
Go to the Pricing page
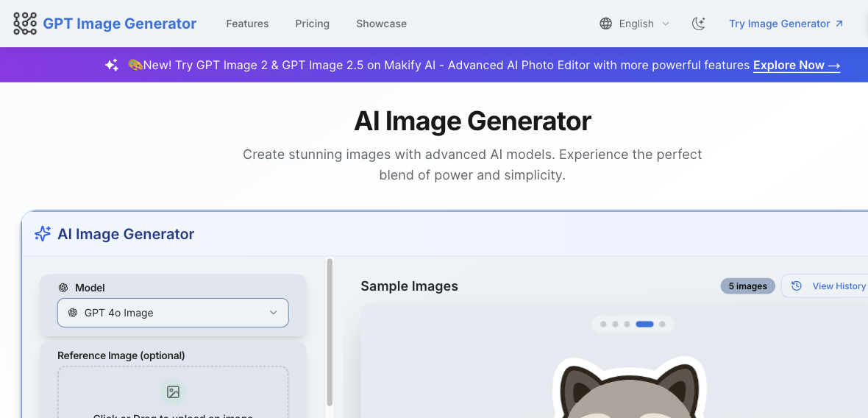pyautogui.click(x=312, y=24)
